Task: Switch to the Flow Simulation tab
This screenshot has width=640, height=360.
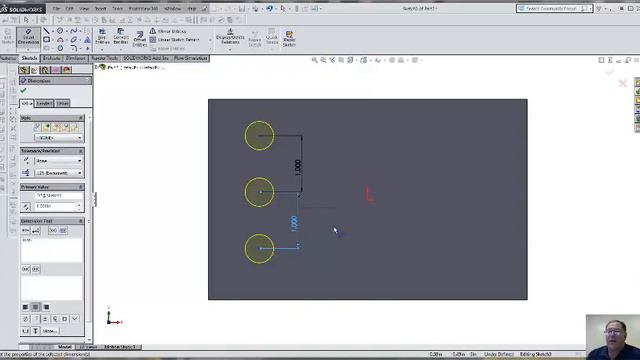Action: pyautogui.click(x=191, y=58)
